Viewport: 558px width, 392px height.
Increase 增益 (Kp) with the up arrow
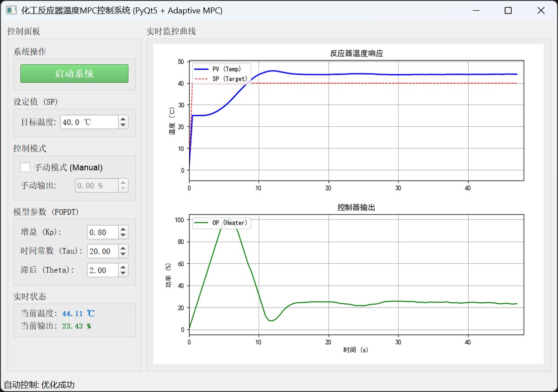(123, 229)
